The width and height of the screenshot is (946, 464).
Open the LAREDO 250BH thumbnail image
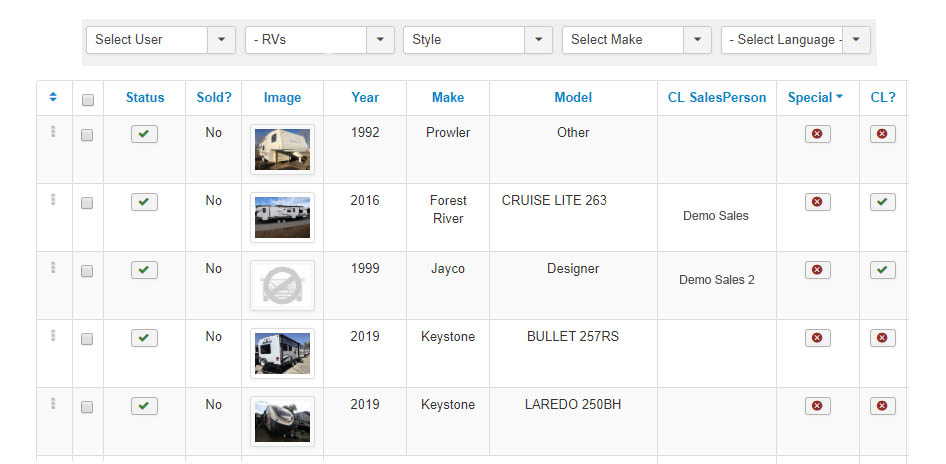coord(282,421)
